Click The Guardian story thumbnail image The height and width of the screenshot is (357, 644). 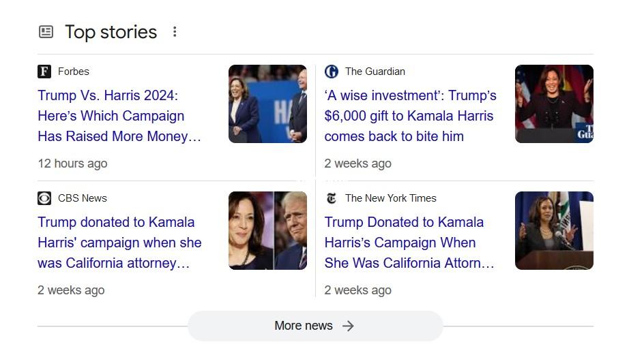(554, 104)
